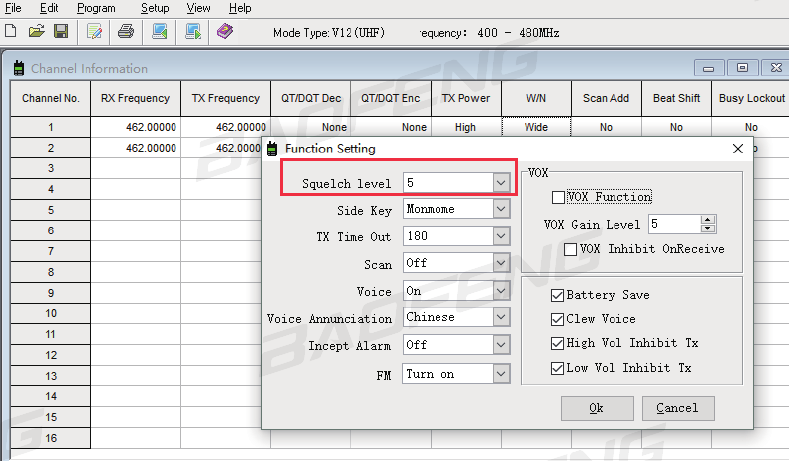Click the read-from-radio toolbar icon
The height and width of the screenshot is (461, 789).
[x=160, y=32]
